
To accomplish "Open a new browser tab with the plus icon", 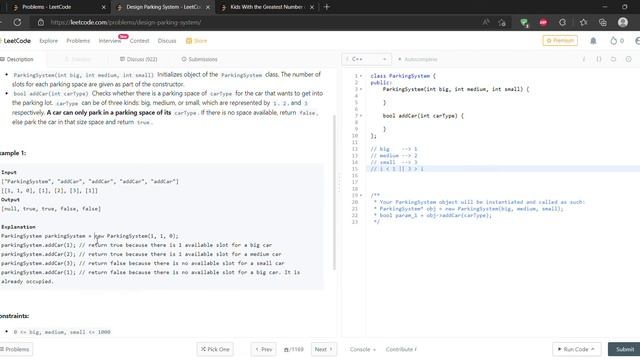I will (x=327, y=7).
